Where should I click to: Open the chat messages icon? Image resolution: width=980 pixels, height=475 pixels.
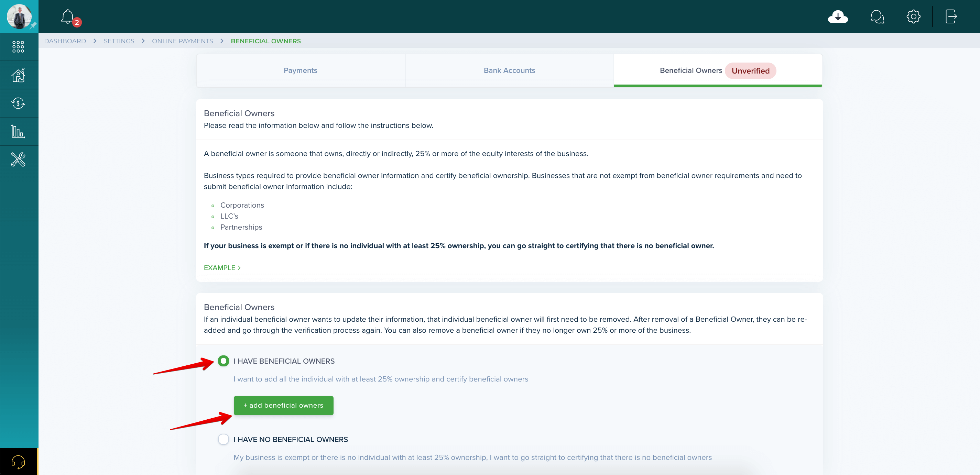[x=877, y=17]
